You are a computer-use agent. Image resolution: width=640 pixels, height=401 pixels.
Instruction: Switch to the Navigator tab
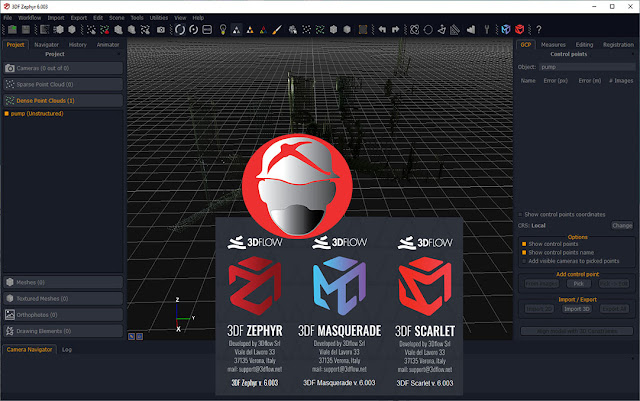point(47,45)
